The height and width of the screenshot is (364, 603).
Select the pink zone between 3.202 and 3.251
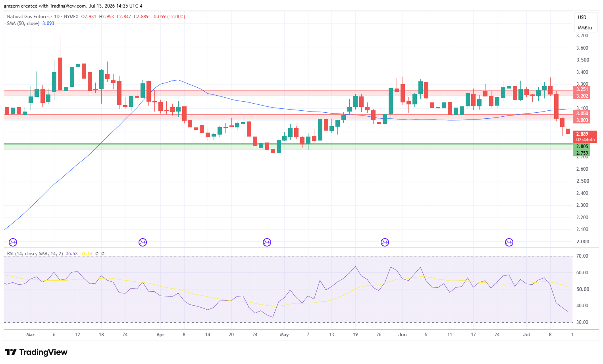tap(289, 93)
